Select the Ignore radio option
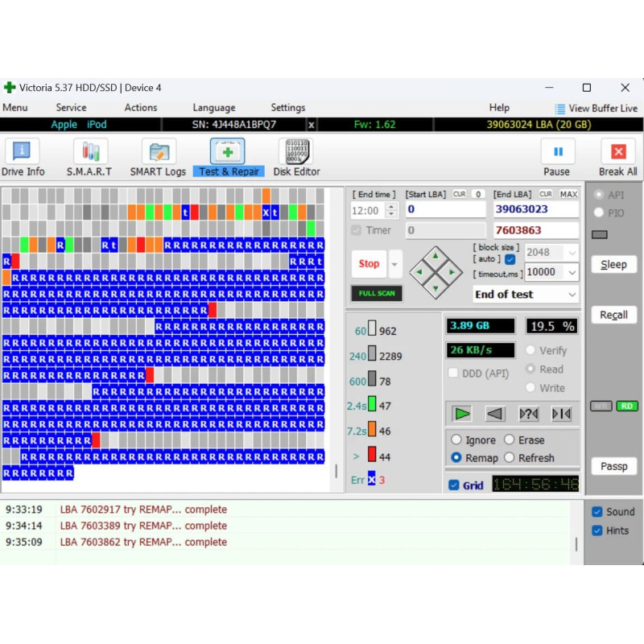Image resolution: width=644 pixels, height=644 pixels. tap(456, 440)
